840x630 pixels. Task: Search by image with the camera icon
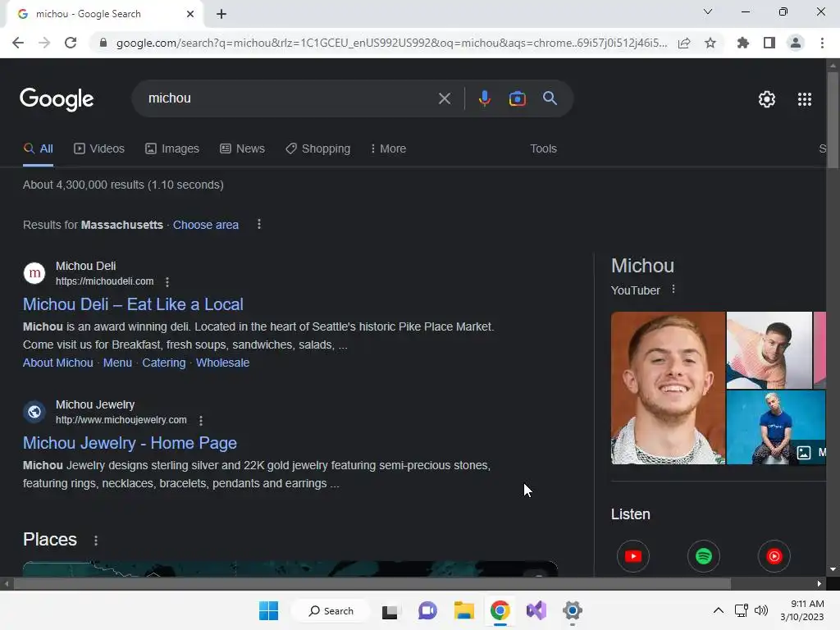(x=517, y=98)
